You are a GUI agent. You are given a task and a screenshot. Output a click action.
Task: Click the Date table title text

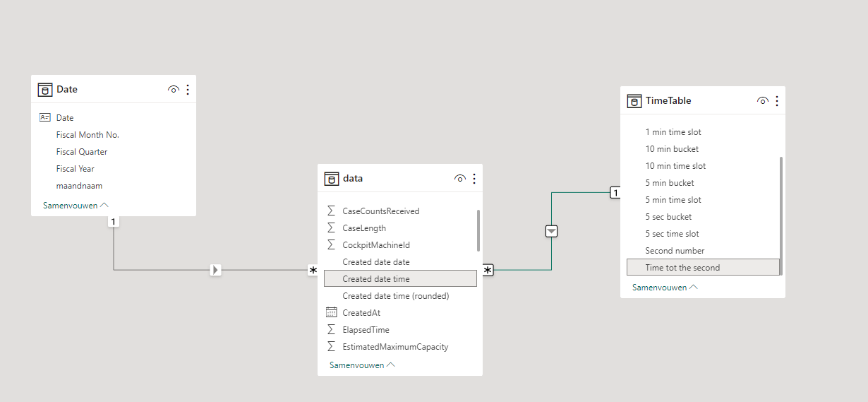[x=67, y=90]
